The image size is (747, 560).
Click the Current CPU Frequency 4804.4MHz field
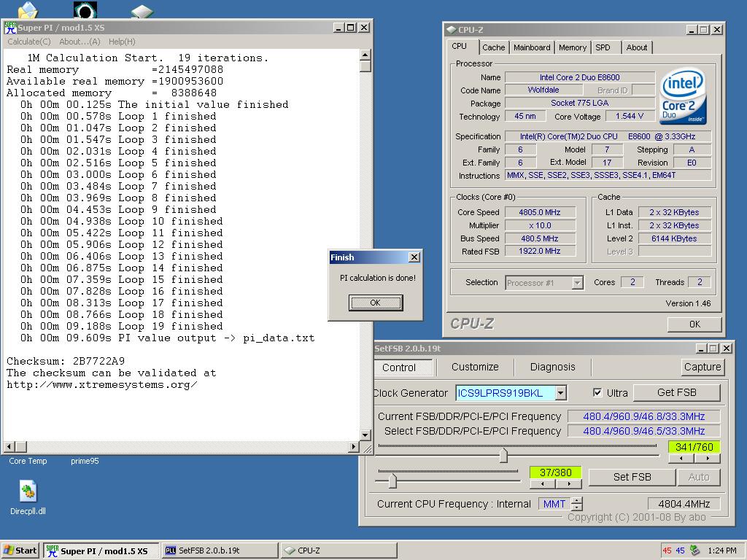click(x=684, y=504)
